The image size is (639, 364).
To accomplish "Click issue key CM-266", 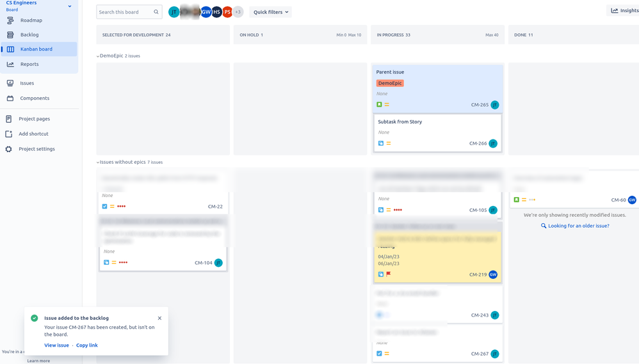I will point(478,143).
